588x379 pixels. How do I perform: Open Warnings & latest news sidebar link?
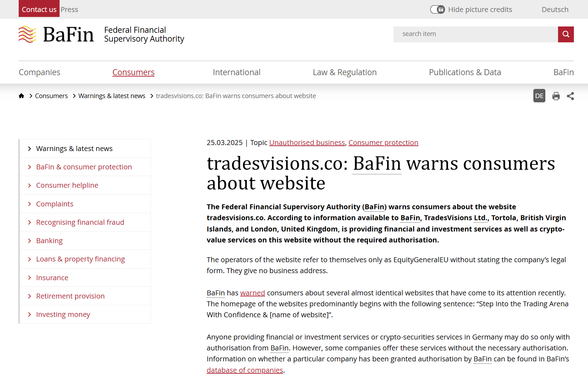coord(74,149)
